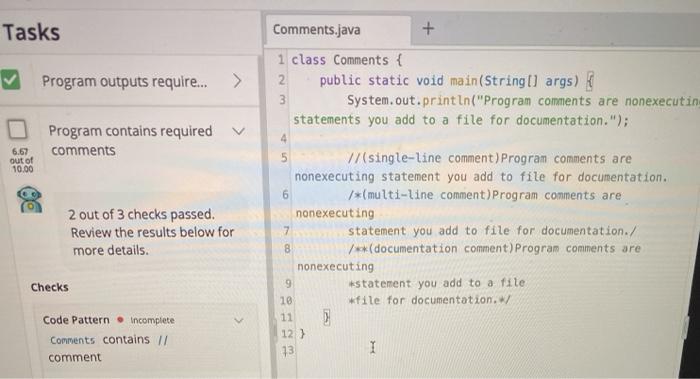Click the 'Code Pattern' check title
The width and height of the screenshot is (700, 379).
tap(76, 320)
